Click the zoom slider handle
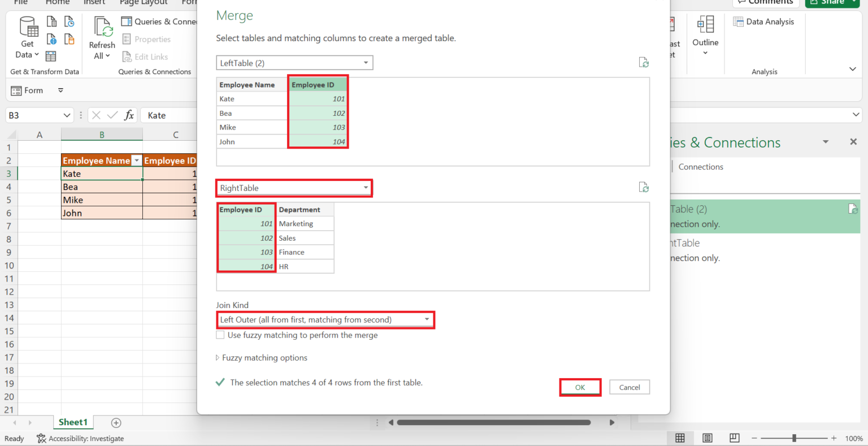 794,438
